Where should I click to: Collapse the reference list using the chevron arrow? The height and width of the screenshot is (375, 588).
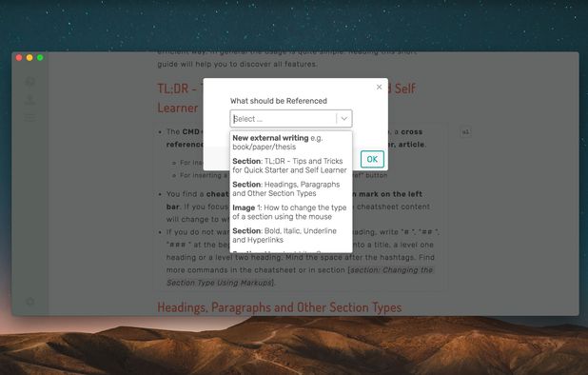(x=344, y=119)
